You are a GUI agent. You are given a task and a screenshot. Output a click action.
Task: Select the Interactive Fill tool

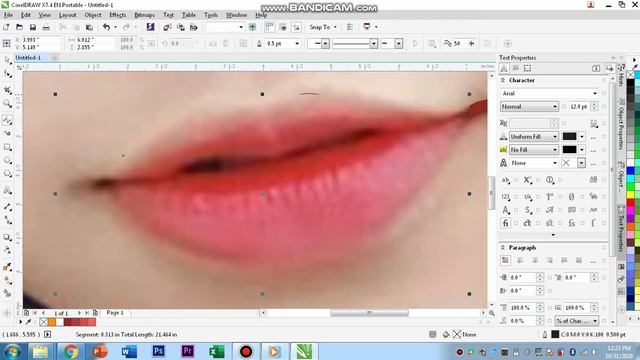[7, 280]
